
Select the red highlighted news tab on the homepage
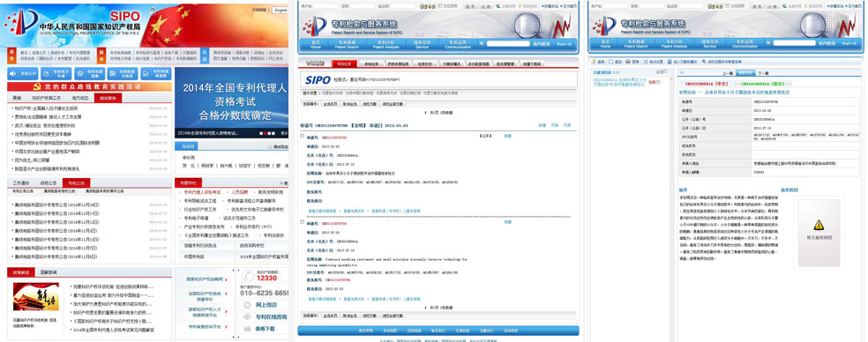pos(108,97)
